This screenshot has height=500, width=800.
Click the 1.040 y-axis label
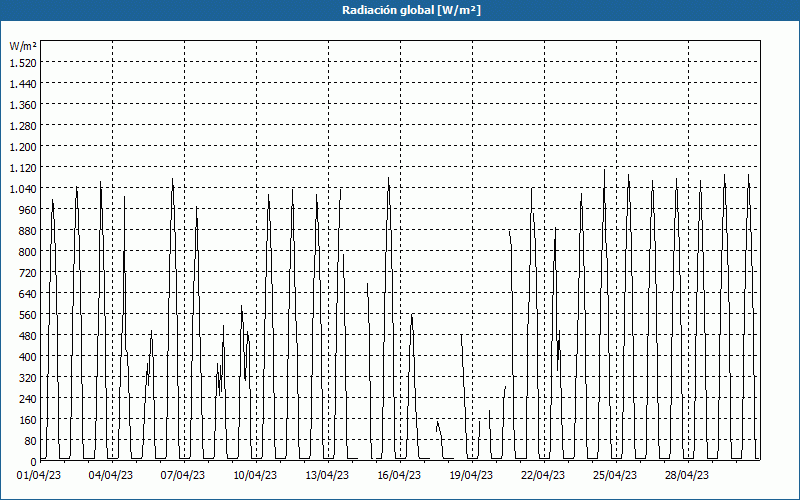pos(23,189)
